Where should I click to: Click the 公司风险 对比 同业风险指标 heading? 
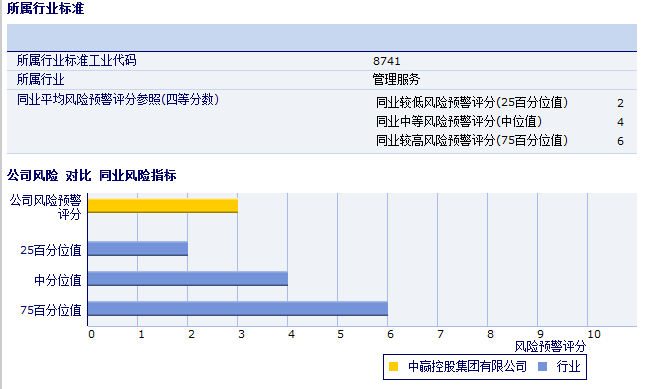coord(92,175)
